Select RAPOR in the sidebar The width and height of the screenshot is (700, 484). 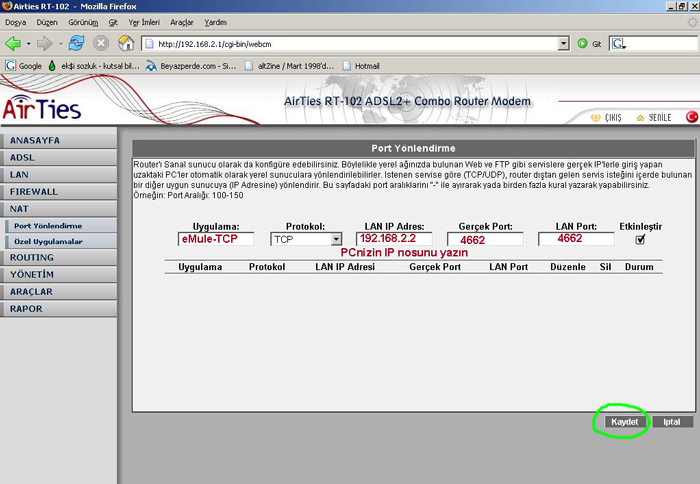tap(58, 309)
